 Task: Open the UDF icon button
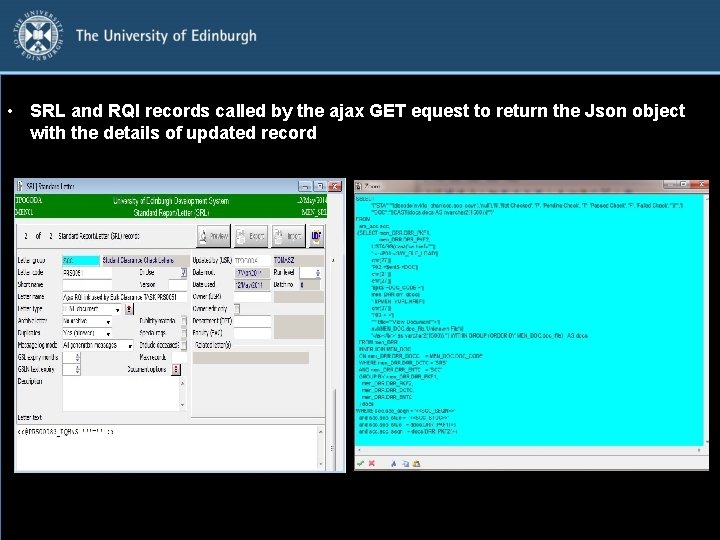(316, 236)
